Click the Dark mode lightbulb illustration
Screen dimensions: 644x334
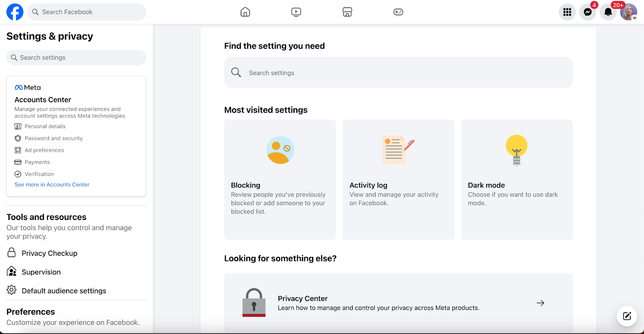point(516,150)
